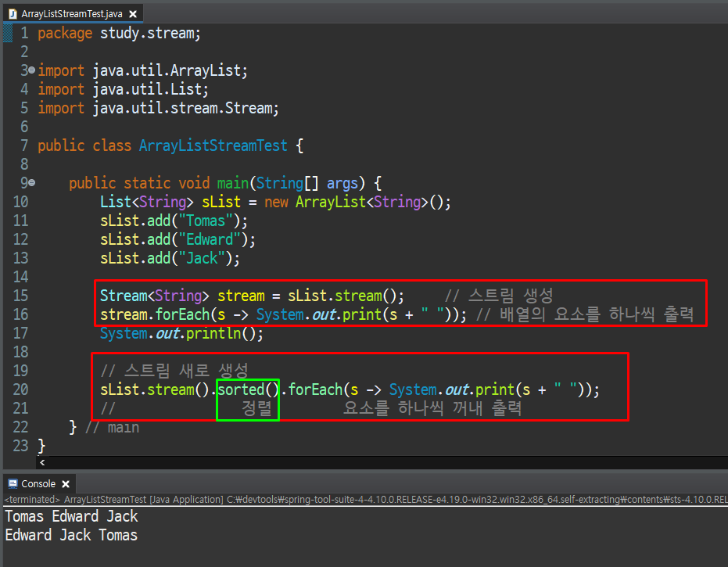The image size is (728, 567).
Task: Click 'System.out.println();' on line 17
Action: [181, 333]
